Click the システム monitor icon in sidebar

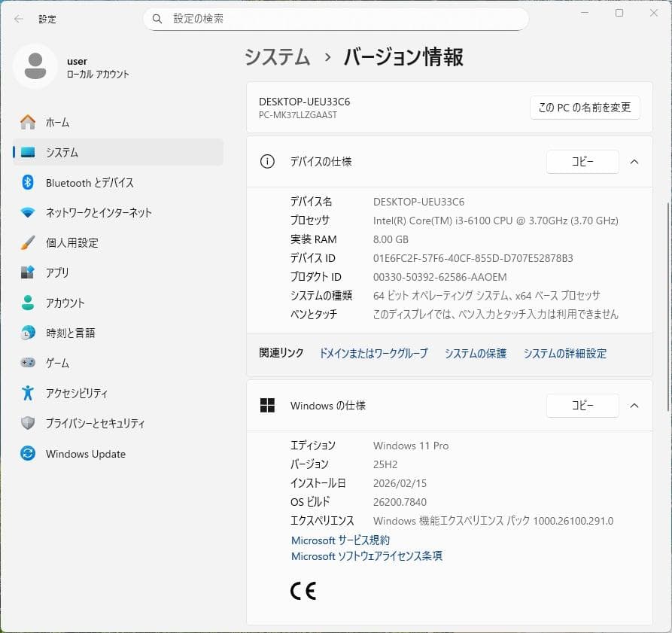tap(28, 152)
